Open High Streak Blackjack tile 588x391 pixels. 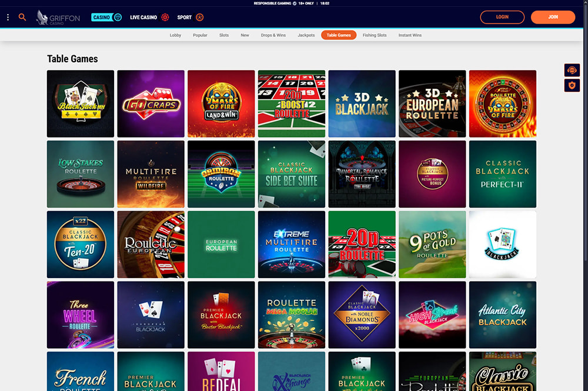(x=432, y=315)
